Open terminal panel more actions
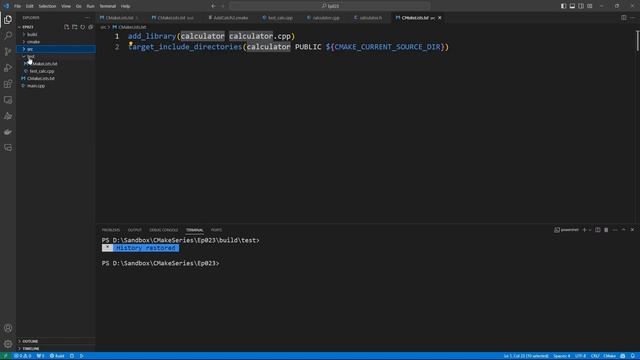The width and height of the screenshot is (640, 360). pos(615,230)
